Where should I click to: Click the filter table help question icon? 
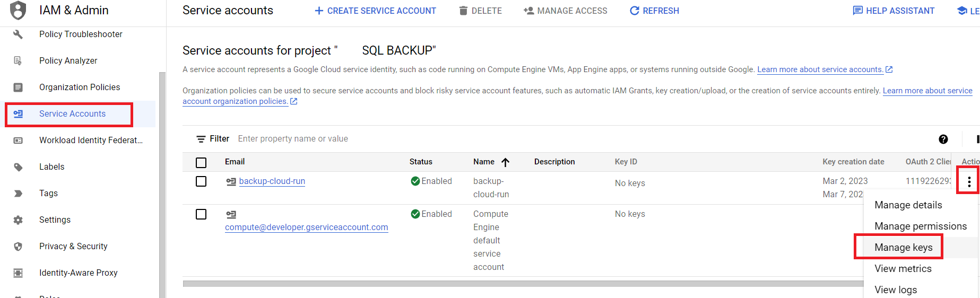point(943,139)
